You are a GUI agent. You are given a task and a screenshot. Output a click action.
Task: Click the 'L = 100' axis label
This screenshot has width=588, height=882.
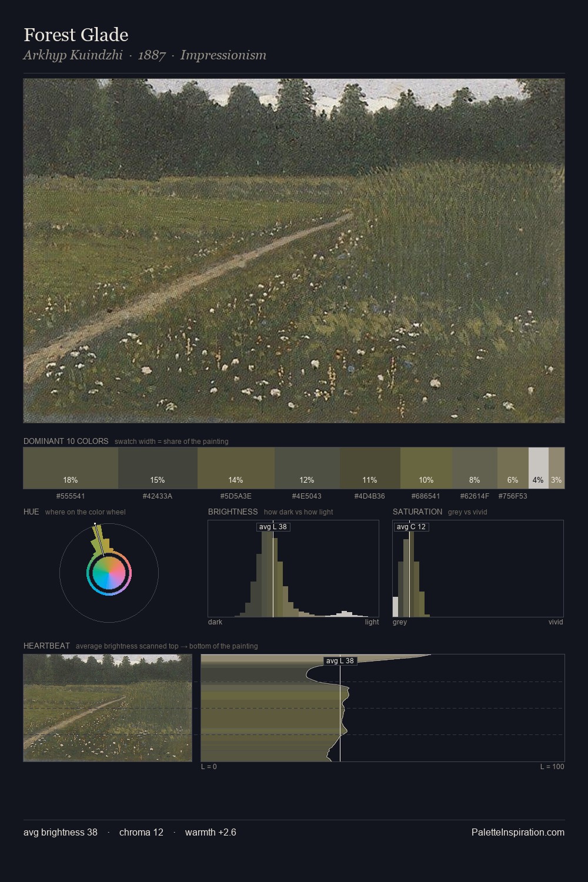(552, 767)
